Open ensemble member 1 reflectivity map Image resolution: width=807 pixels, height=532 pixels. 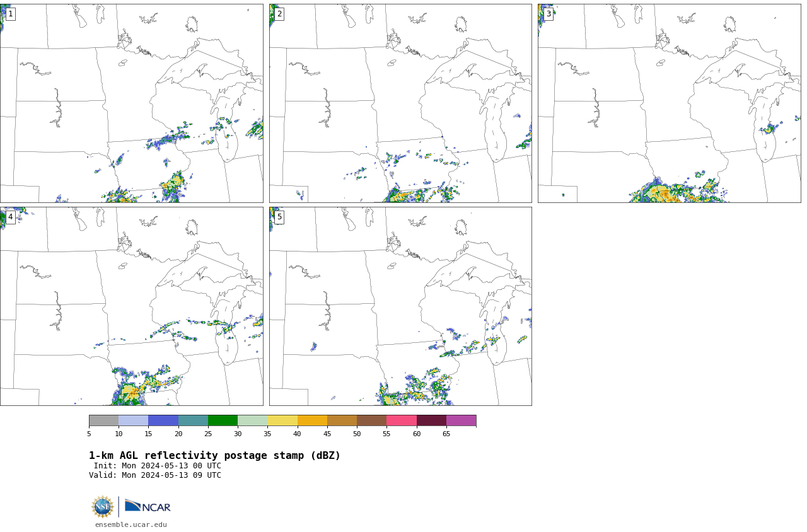131,103
